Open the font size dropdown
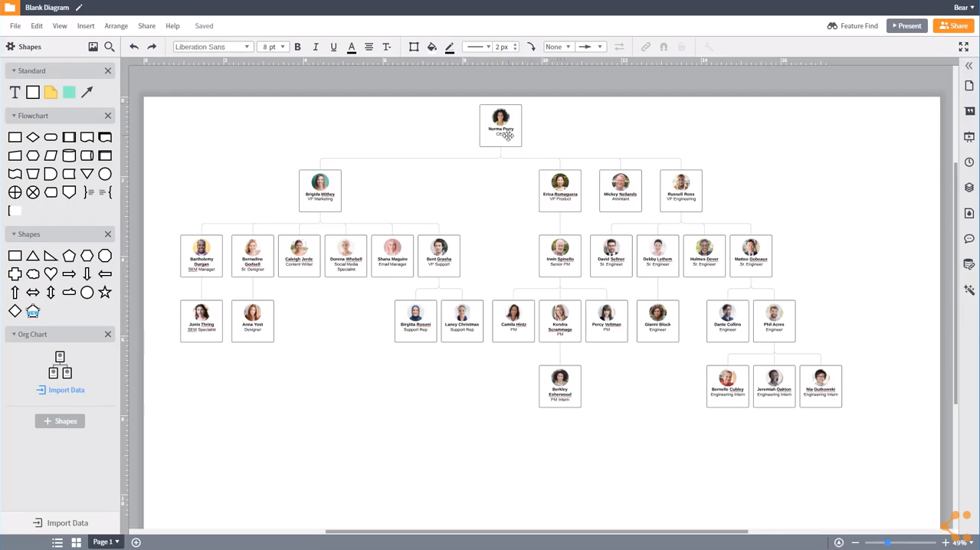The height and width of the screenshot is (550, 980). [x=272, y=47]
